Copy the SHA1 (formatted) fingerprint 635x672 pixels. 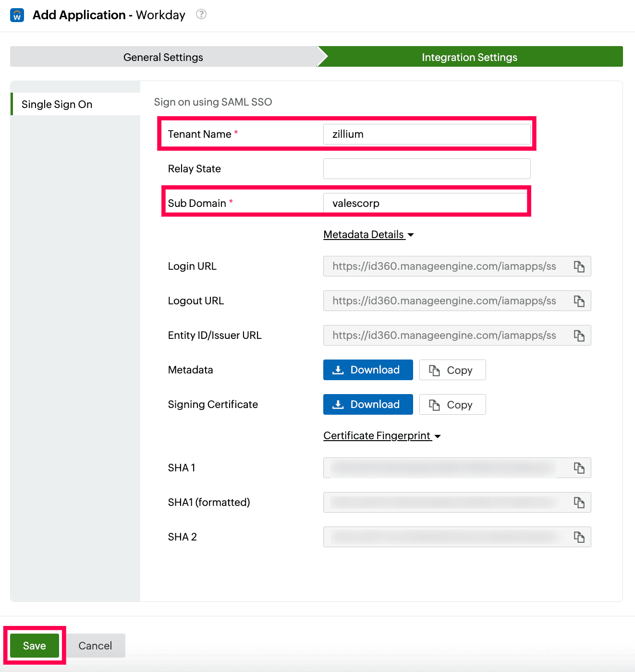click(579, 502)
